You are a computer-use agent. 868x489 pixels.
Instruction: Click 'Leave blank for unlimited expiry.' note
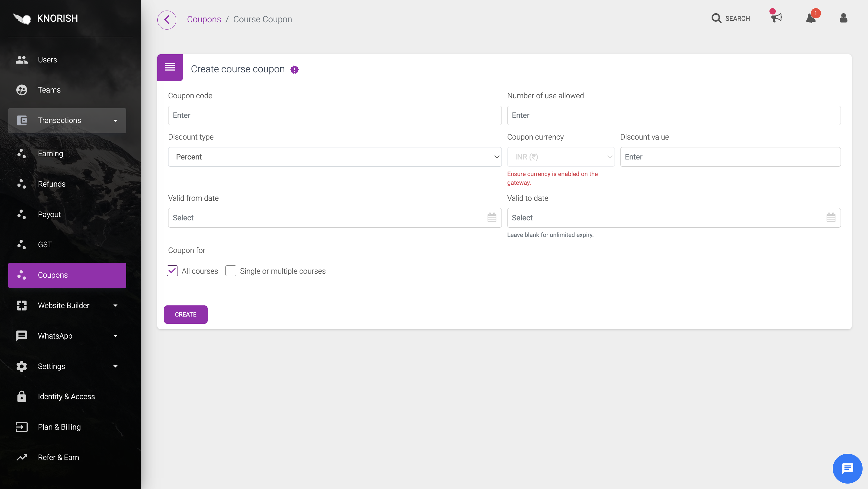550,235
